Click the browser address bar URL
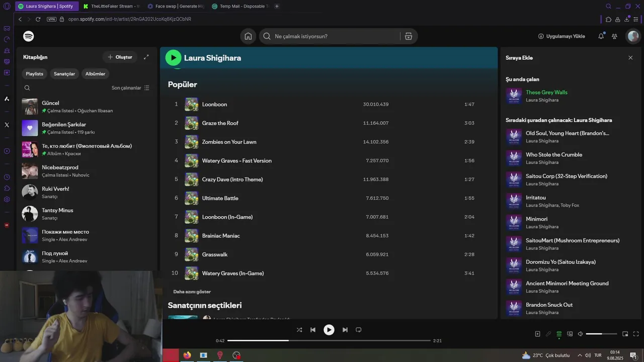The image size is (644, 362). click(x=130, y=19)
